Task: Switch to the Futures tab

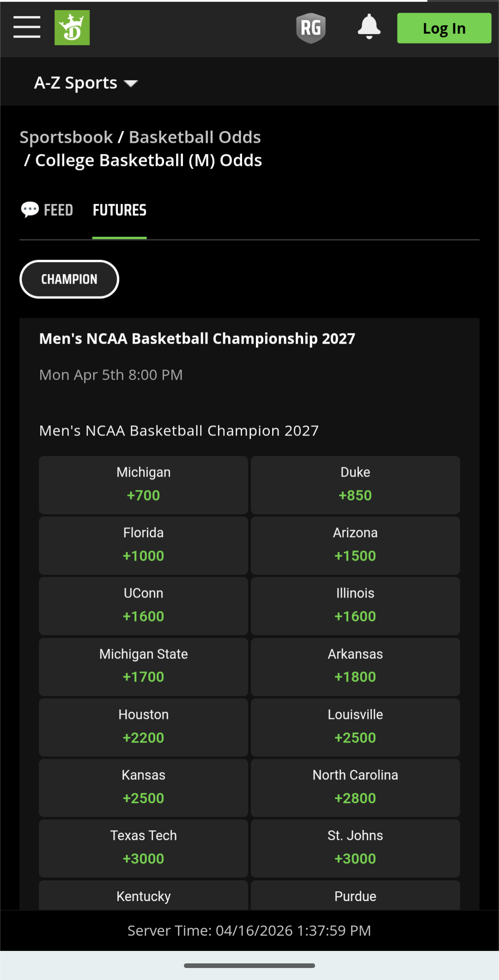Action: coord(119,210)
